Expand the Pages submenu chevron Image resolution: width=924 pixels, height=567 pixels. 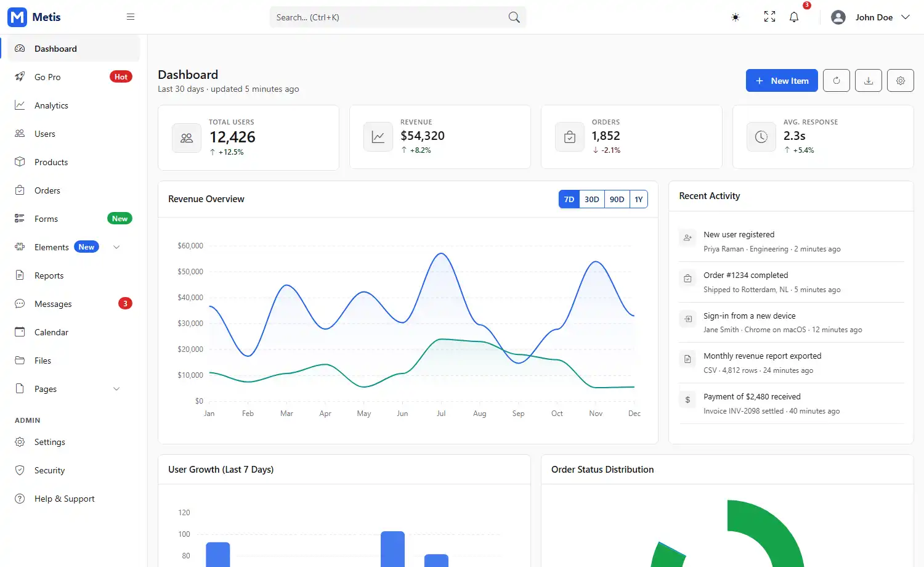click(116, 389)
